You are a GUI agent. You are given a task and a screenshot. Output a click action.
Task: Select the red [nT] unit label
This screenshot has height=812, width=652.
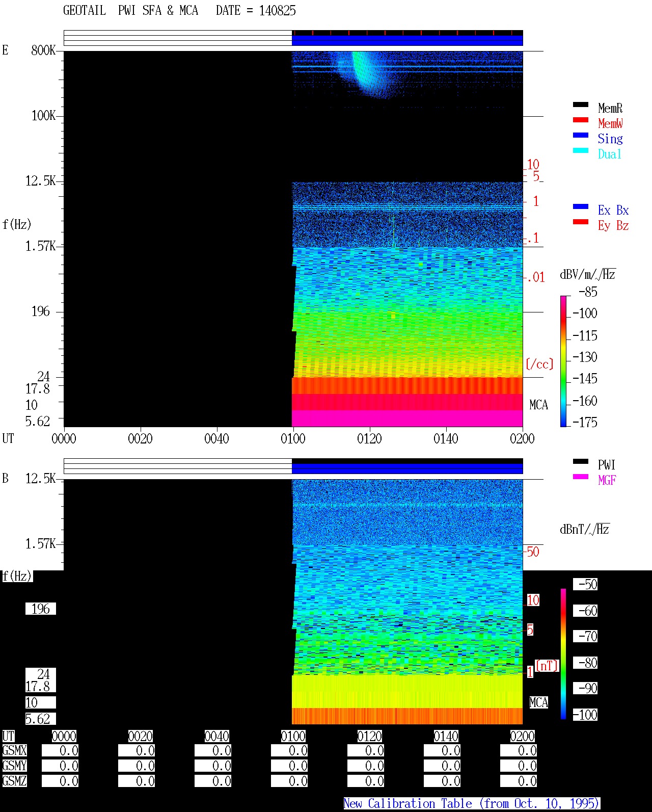[x=547, y=665]
